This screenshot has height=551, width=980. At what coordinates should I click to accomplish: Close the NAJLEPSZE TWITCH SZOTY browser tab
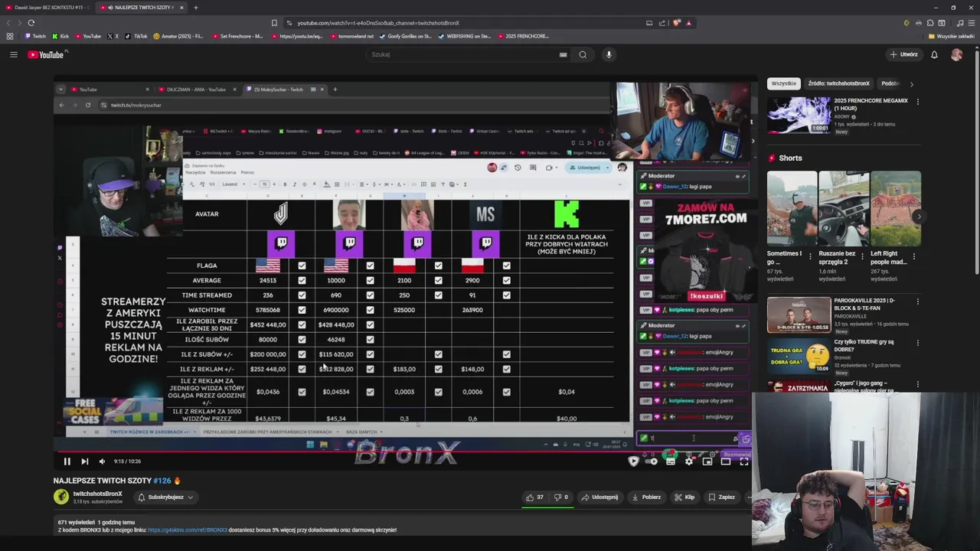pyautogui.click(x=181, y=8)
